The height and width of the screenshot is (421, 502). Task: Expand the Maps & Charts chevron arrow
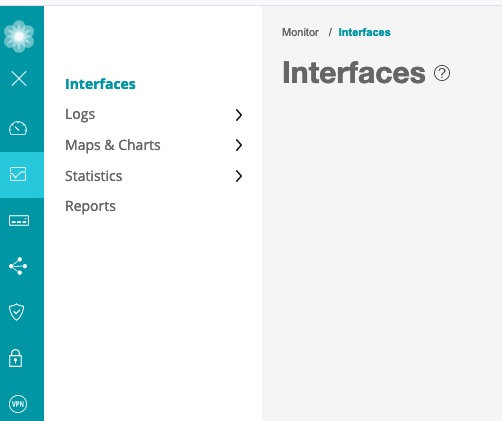tap(239, 145)
